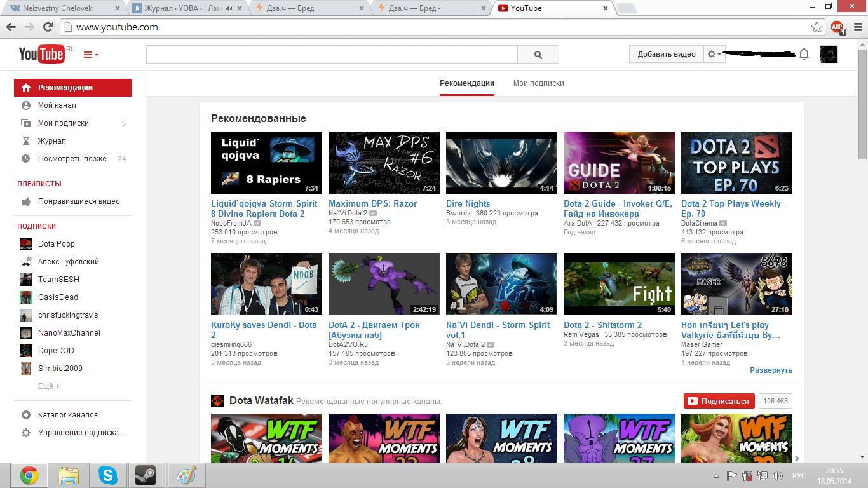Click the volume speaker icon in system tray

click(776, 476)
